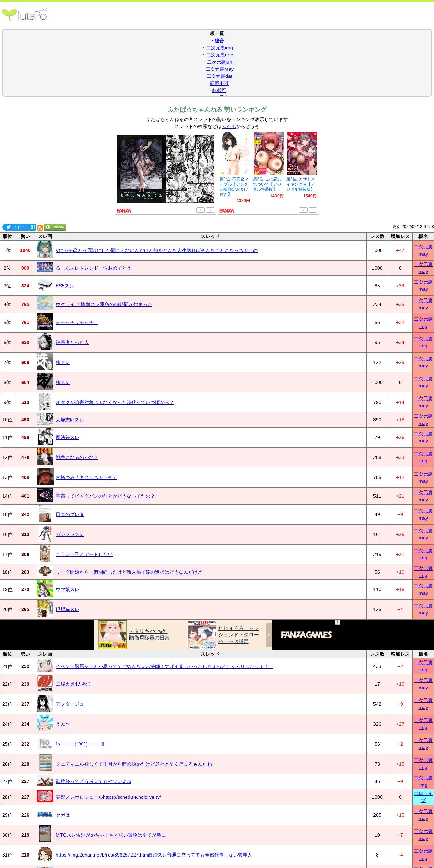The width and height of the screenshot is (434, 868).
Task: Click the SEGA logo thumbnail
Action: pyautogui.click(x=45, y=814)
